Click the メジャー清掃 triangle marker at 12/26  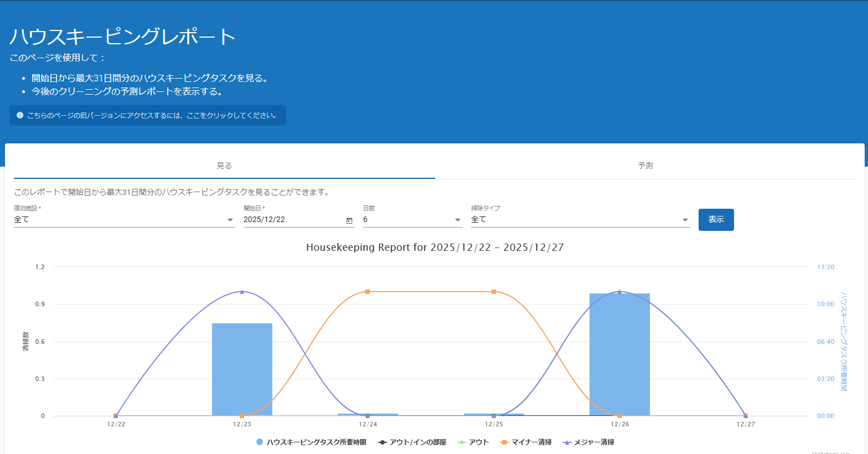(619, 292)
